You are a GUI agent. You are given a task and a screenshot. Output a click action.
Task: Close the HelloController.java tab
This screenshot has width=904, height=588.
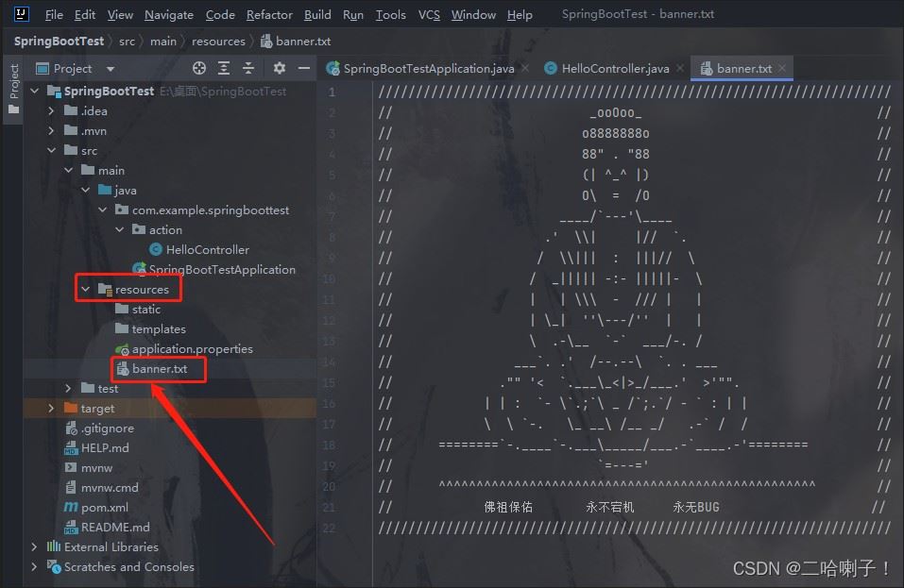coord(680,69)
